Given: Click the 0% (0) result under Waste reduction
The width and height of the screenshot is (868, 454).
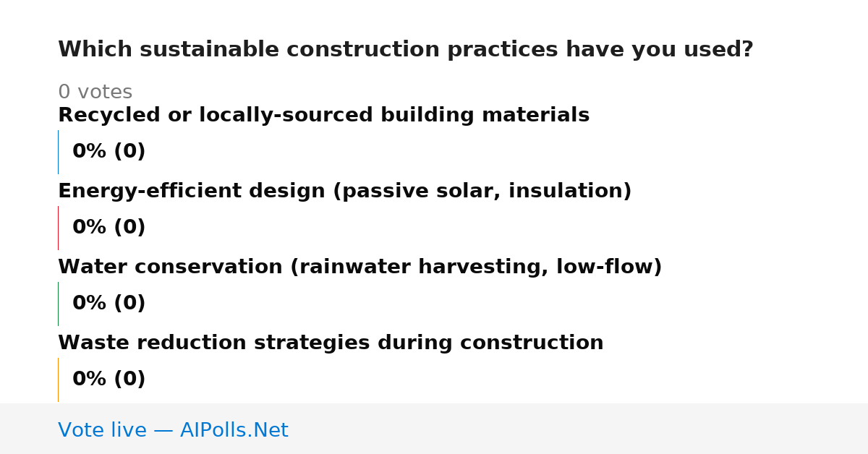Looking at the screenshot, I should click(109, 380).
